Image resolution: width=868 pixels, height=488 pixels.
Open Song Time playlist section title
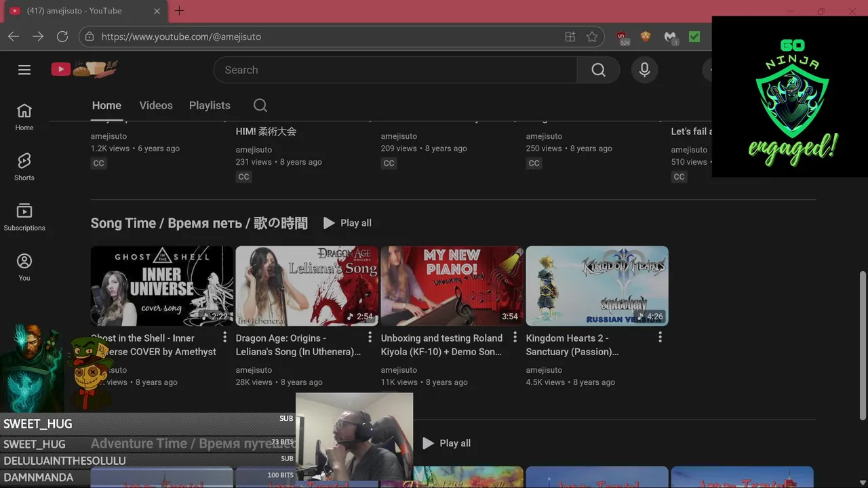(199, 223)
